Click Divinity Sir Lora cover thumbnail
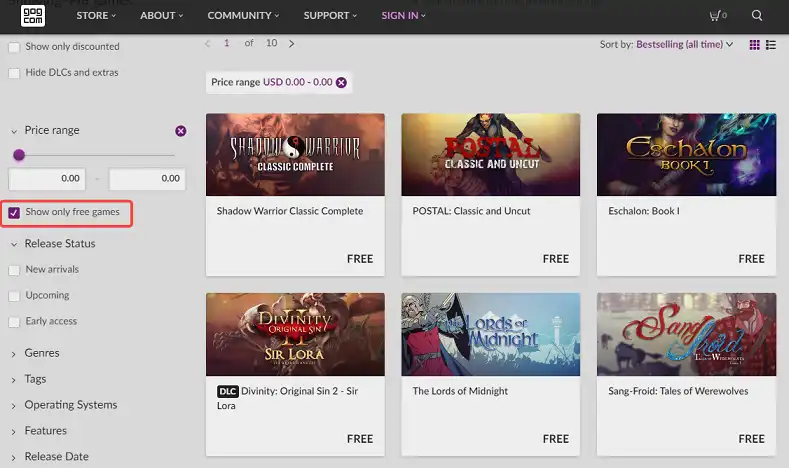The image size is (789, 468). click(x=295, y=334)
